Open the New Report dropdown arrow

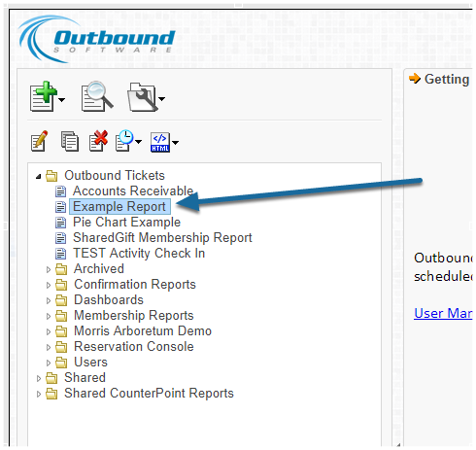[62, 99]
